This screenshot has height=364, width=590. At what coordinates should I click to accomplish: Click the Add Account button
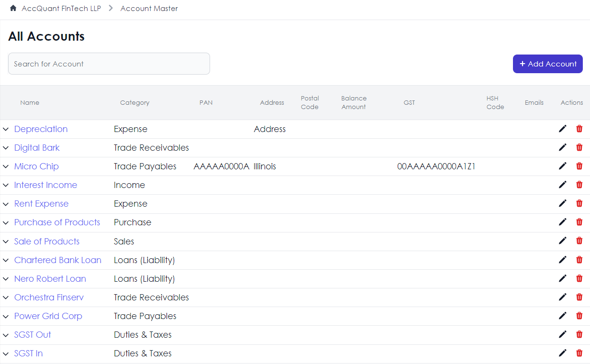(x=547, y=64)
